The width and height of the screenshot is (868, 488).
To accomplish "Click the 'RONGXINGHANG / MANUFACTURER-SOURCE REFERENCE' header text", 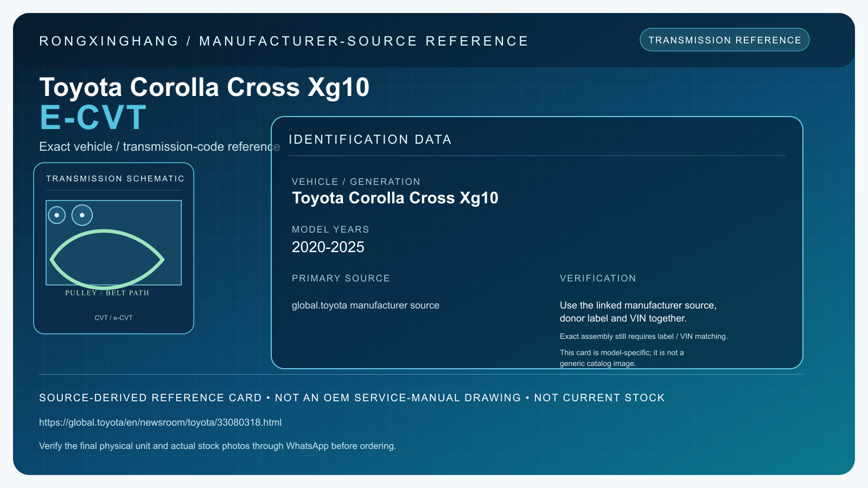I will [x=284, y=41].
